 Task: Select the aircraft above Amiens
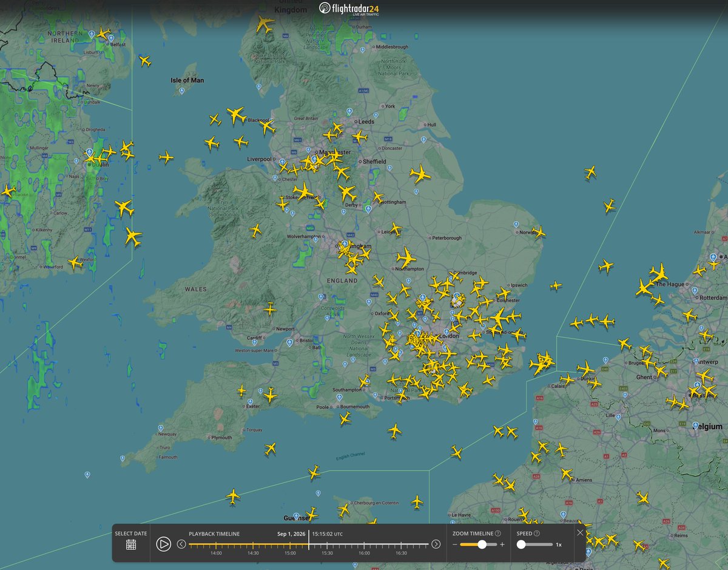click(x=567, y=473)
